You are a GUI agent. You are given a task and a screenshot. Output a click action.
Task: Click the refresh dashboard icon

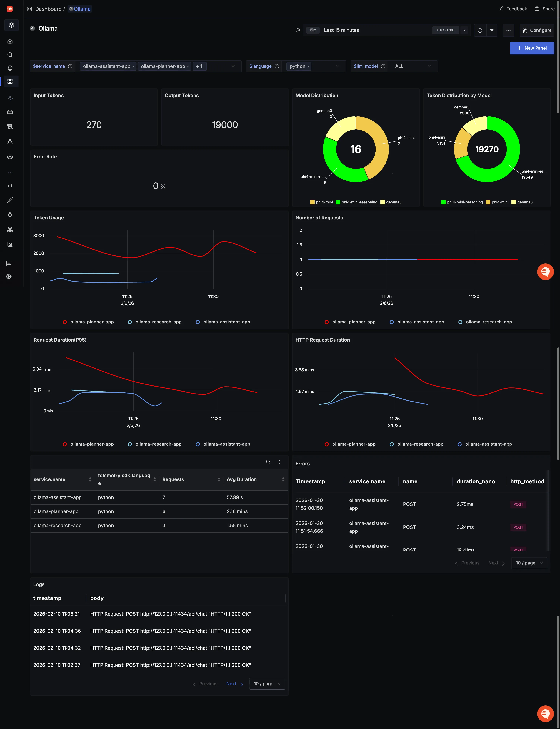(480, 30)
